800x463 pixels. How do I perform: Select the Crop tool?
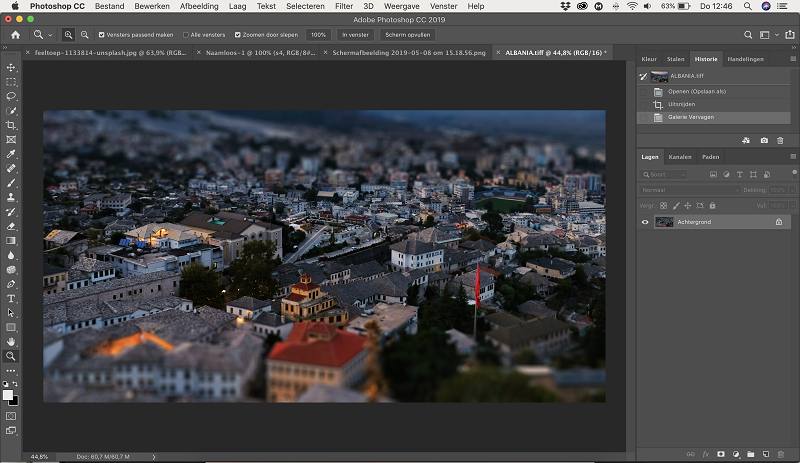11,125
